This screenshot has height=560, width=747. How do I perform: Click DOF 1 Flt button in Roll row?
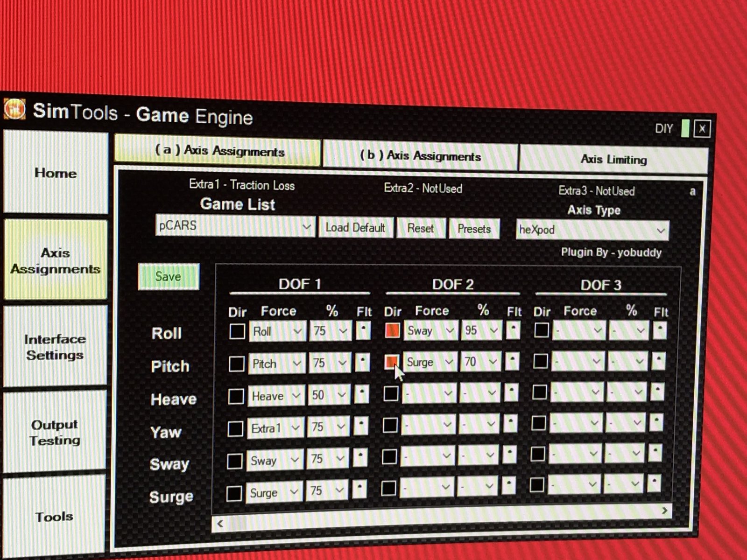pos(363,330)
